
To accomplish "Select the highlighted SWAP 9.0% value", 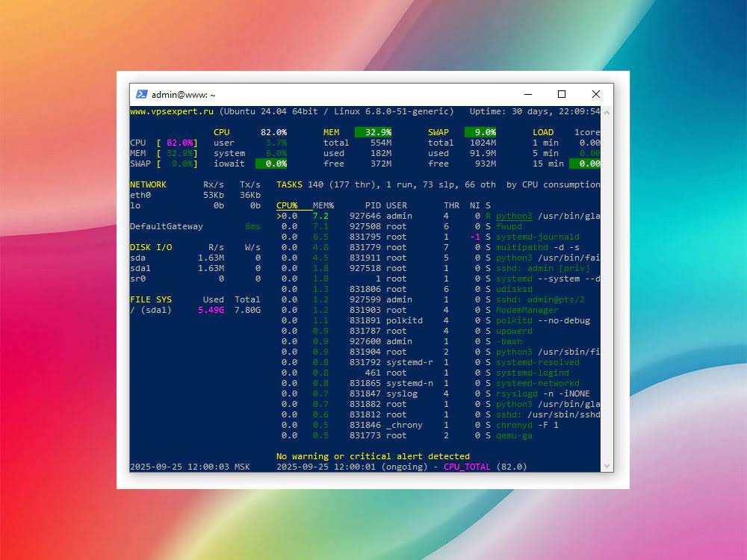I will 480,132.
